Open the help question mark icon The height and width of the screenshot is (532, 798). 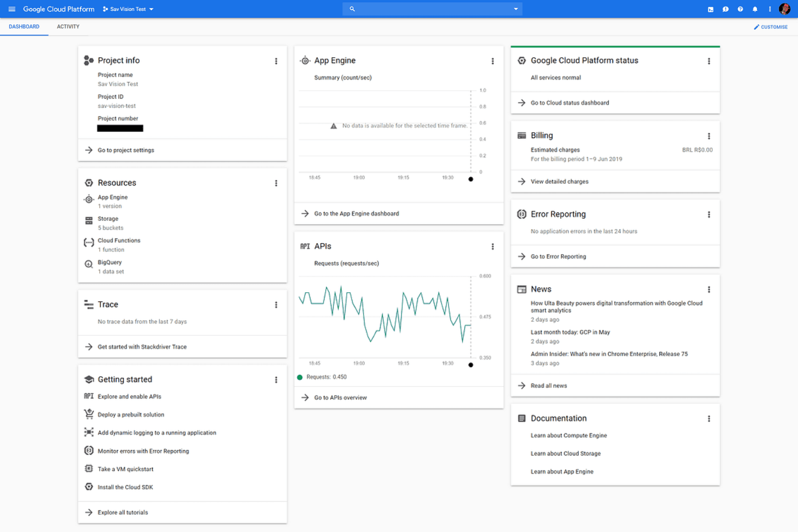740,9
